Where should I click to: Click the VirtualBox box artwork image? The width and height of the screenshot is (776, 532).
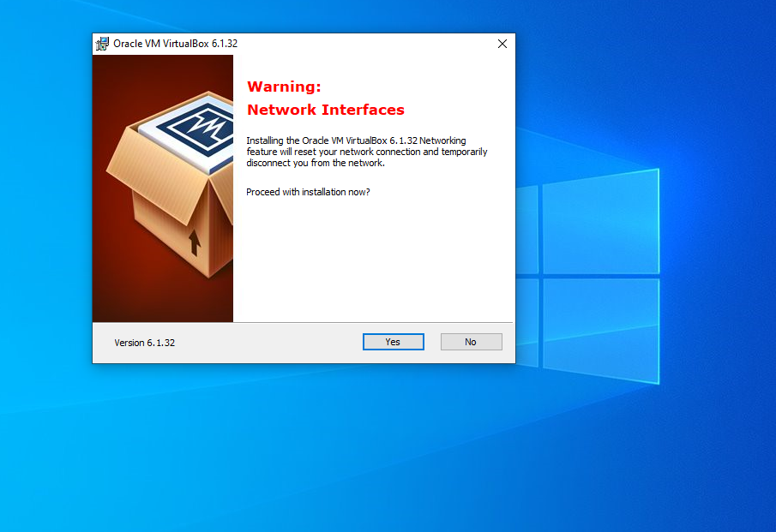(163, 188)
